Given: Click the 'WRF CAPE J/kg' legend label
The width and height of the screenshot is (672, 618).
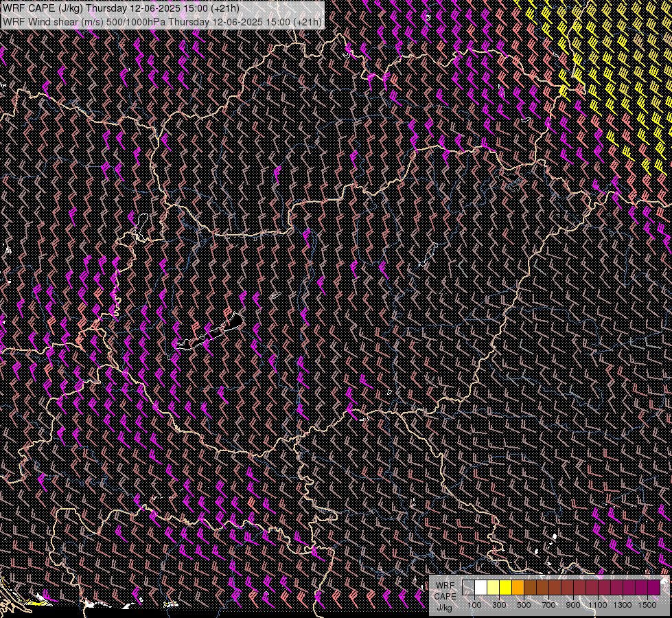Looking at the screenshot, I should [445, 597].
